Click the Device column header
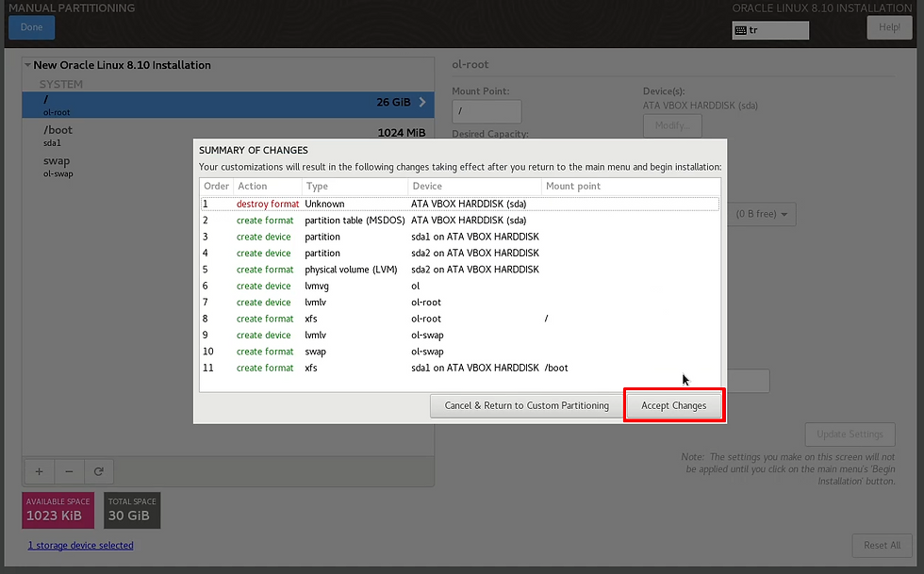The width and height of the screenshot is (924, 574). click(474, 187)
